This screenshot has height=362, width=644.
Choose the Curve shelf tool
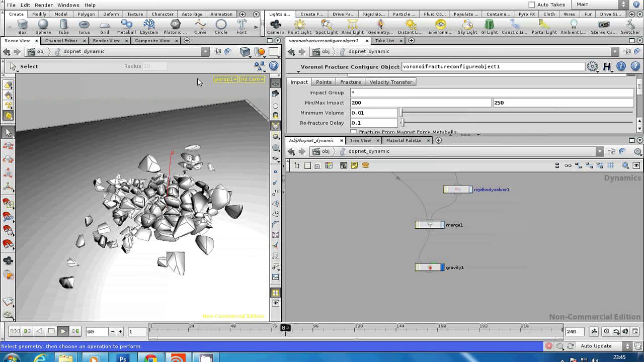(x=200, y=27)
